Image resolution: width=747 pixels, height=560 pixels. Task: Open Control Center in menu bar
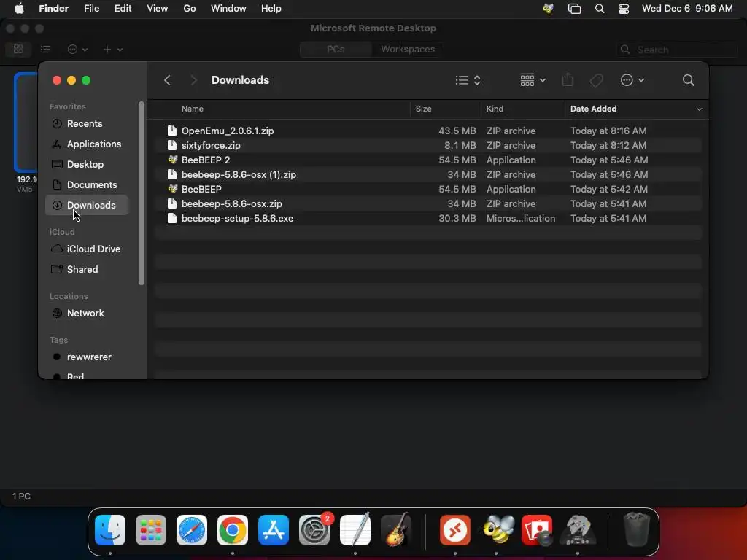tap(624, 9)
